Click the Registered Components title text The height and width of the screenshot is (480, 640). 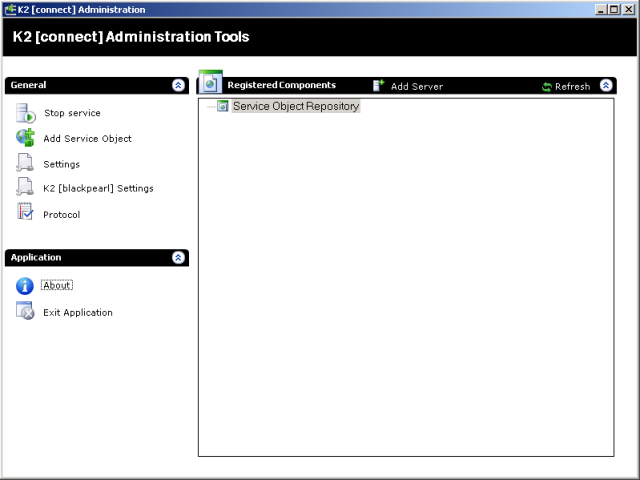pos(282,85)
